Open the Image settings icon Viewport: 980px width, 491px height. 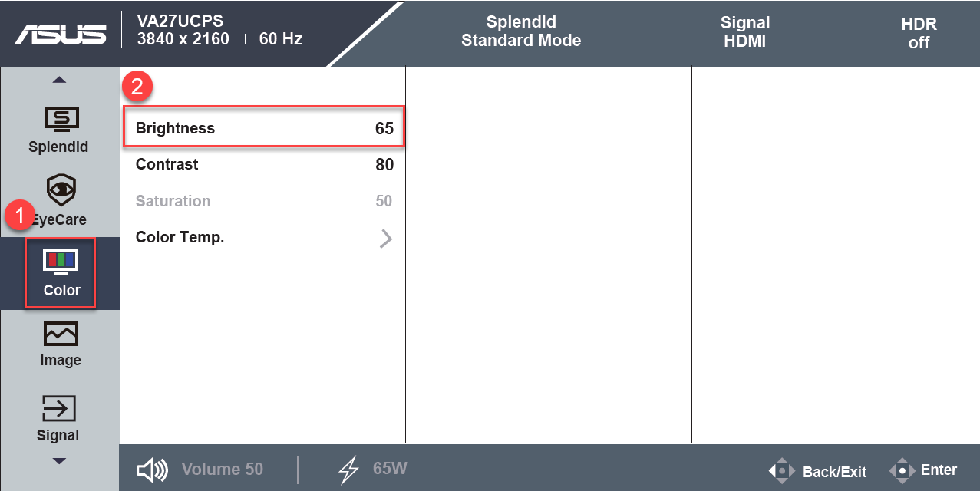[x=61, y=334]
